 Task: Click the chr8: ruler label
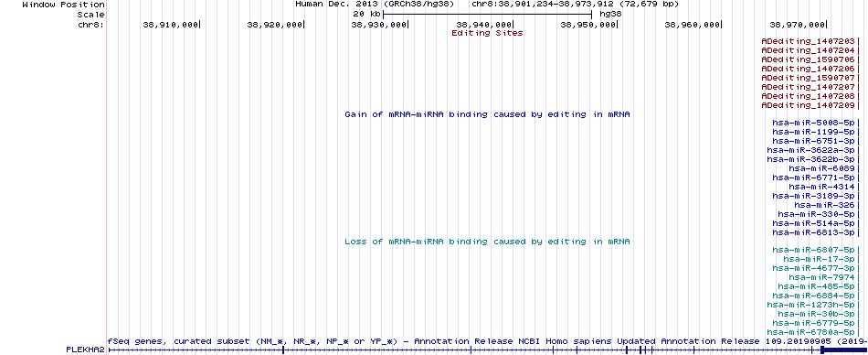tap(90, 25)
